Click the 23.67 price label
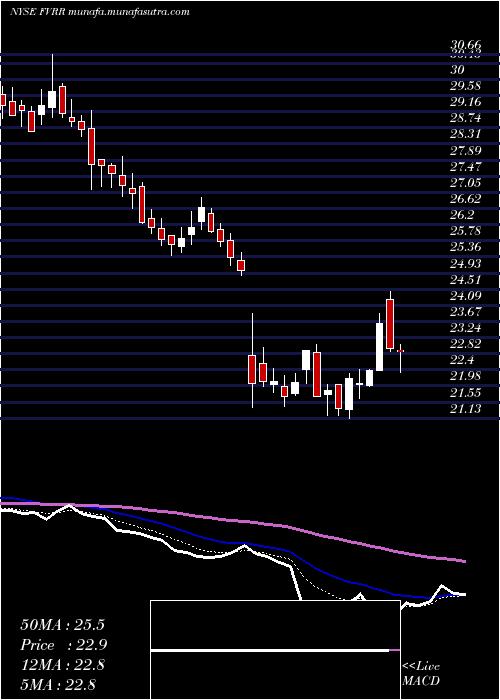Viewport: 500px width, 700px height. (466, 312)
